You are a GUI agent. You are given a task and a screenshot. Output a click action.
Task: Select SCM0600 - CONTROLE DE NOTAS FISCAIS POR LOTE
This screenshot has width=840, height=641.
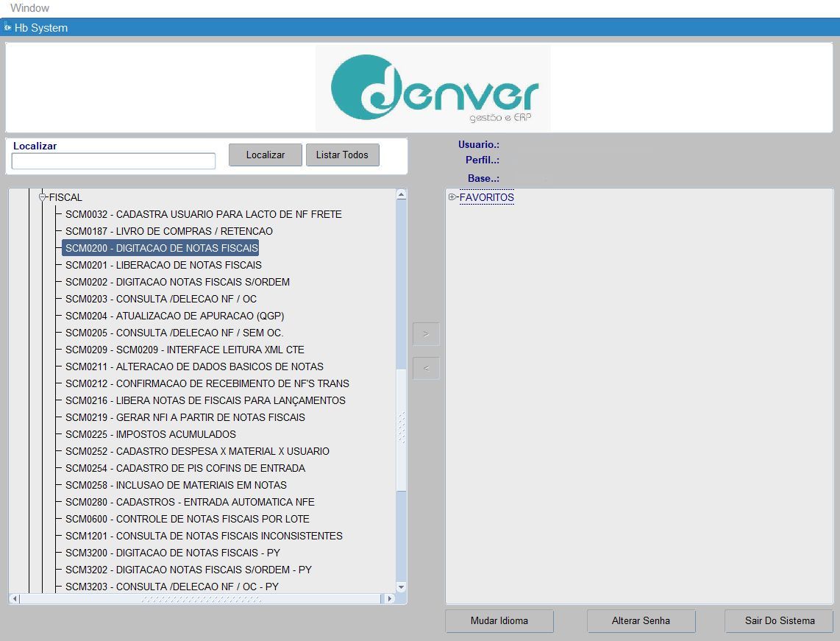(x=188, y=519)
